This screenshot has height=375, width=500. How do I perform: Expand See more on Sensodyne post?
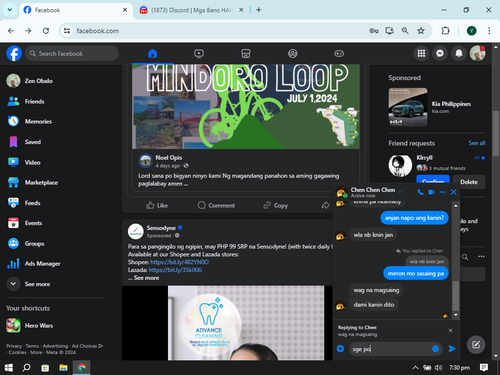coord(146,278)
